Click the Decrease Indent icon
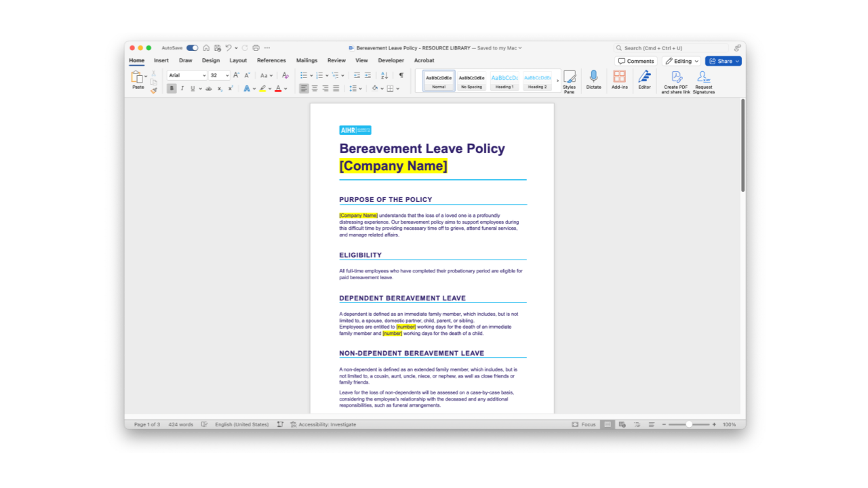The image size is (868, 488). coord(357,75)
